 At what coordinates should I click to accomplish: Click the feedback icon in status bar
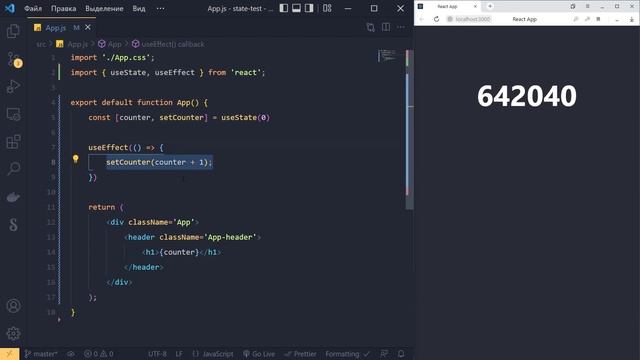pyautogui.click(x=384, y=354)
